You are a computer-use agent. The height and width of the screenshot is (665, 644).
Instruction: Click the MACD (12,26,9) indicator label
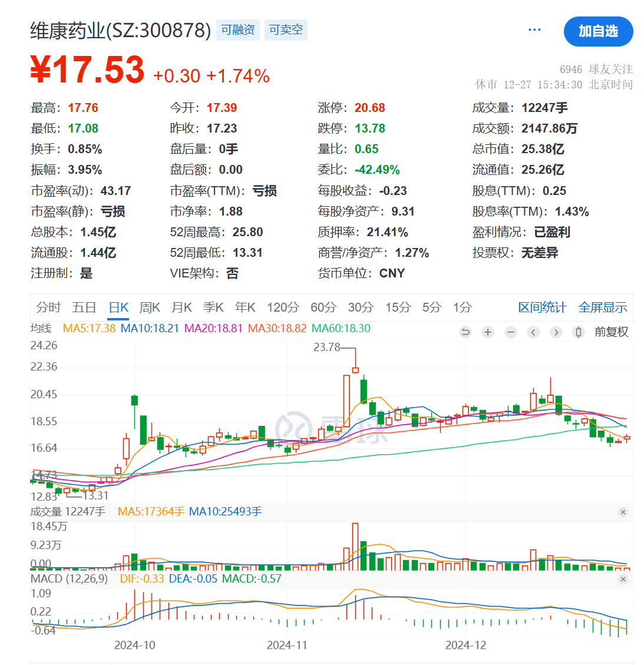click(x=69, y=578)
